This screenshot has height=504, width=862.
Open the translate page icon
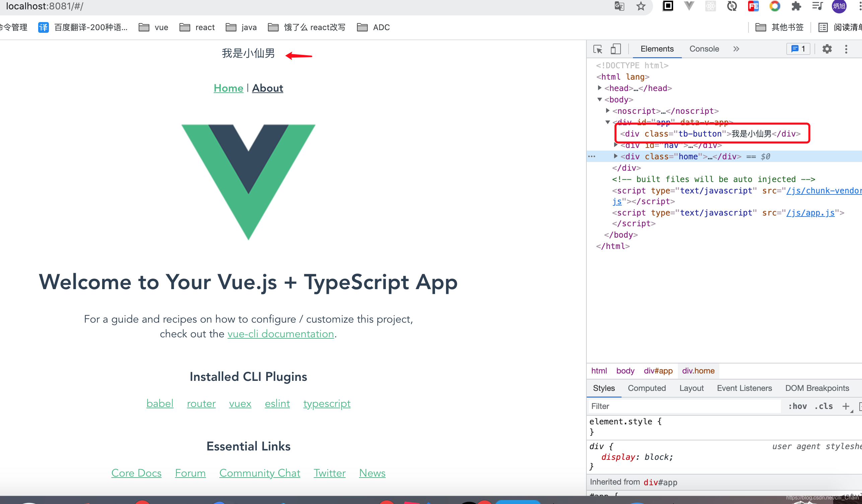(x=619, y=6)
